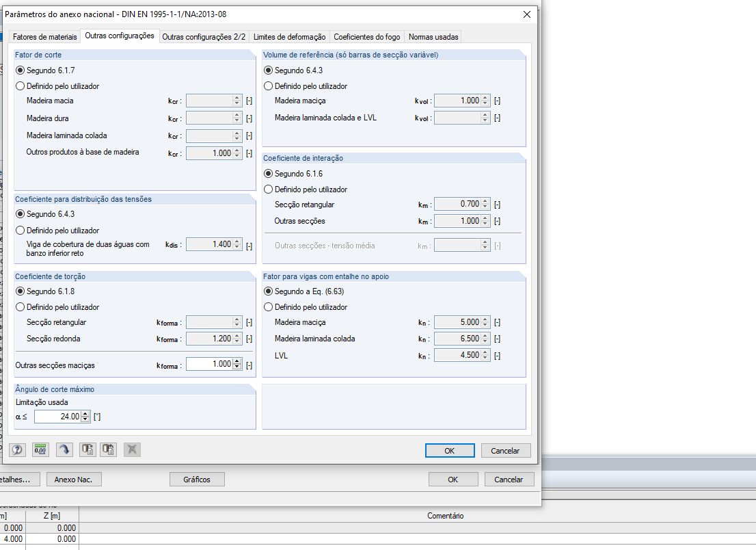Viewport: 756px width, 550px height.
Task: Click the grayed X delete icon
Action: pyautogui.click(x=132, y=449)
